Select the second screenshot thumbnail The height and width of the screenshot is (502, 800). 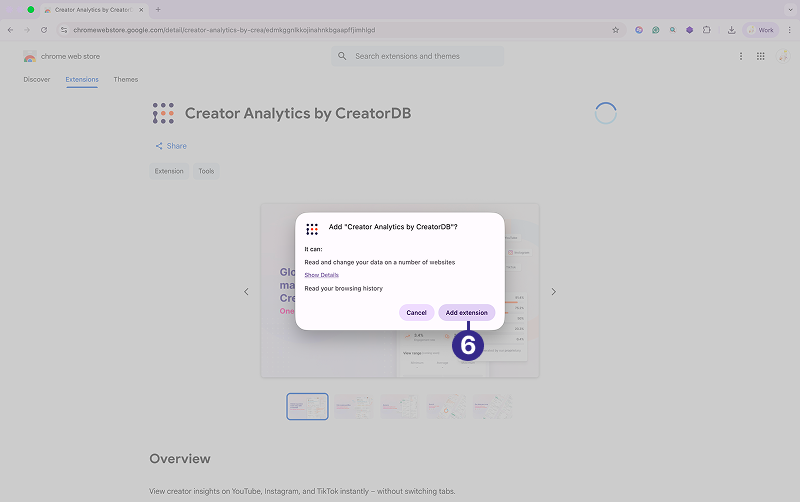[x=354, y=407]
